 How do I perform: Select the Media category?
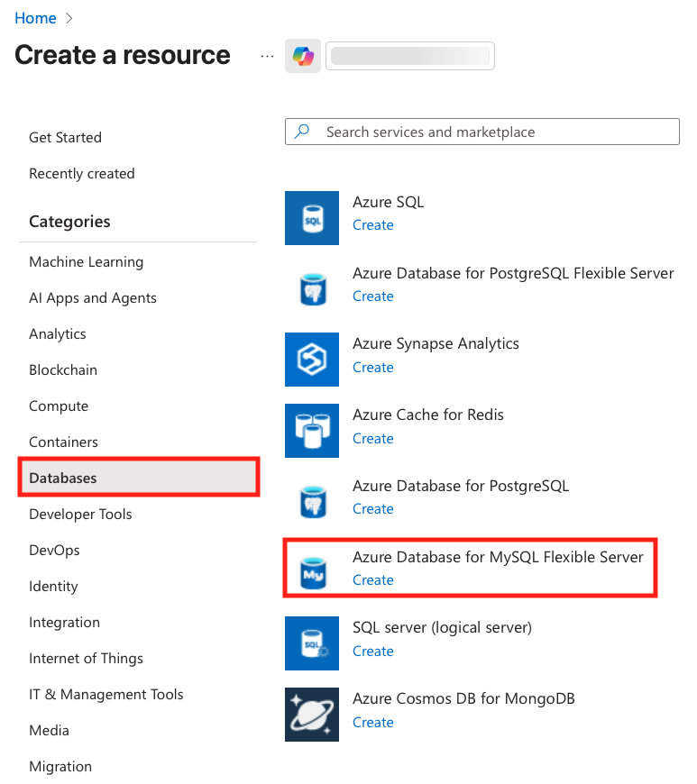[49, 731]
